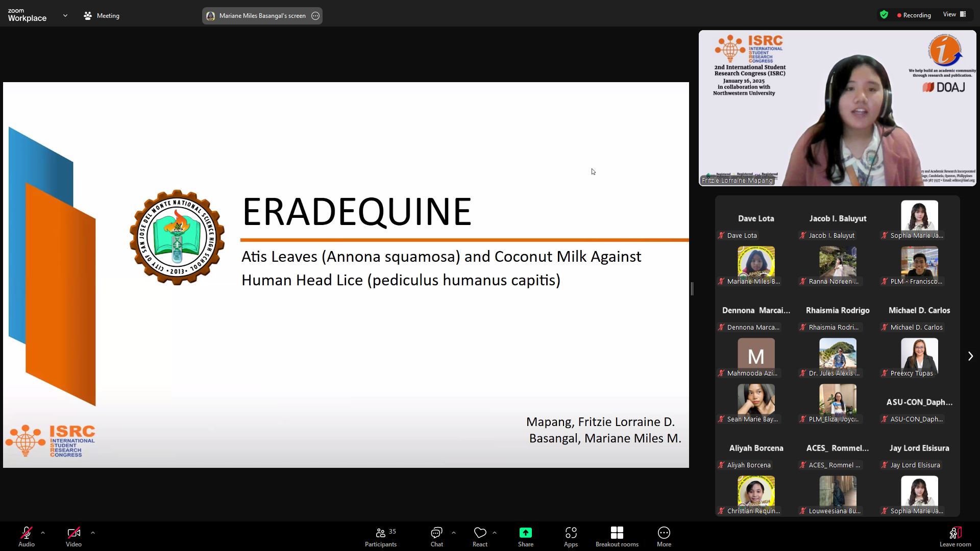This screenshot has height=551, width=980.
Task: Unmute the Audio microphone
Action: click(27, 537)
